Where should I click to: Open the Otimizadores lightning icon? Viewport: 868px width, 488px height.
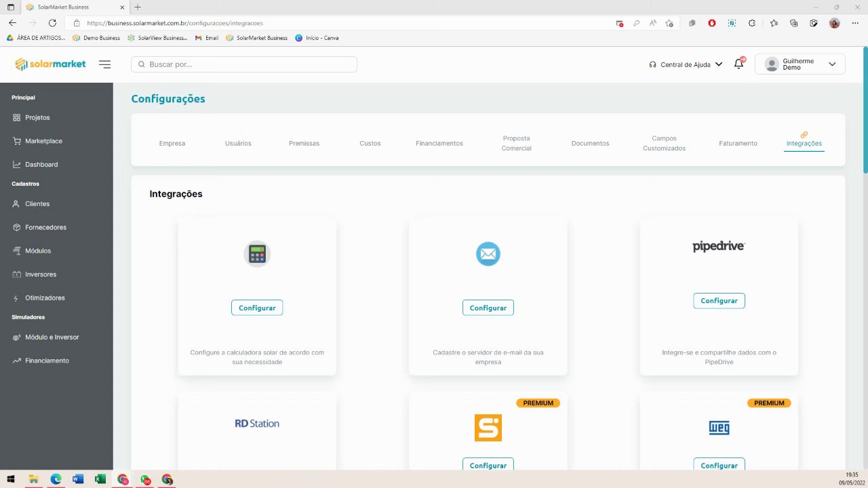click(x=17, y=298)
